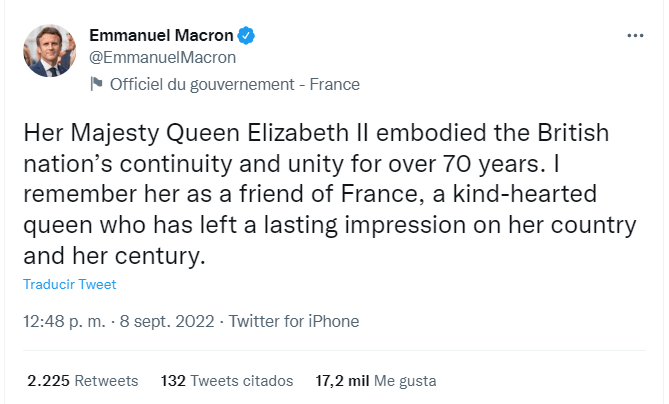Open the three-dot more options menu
This screenshot has height=404, width=669.
pos(635,35)
